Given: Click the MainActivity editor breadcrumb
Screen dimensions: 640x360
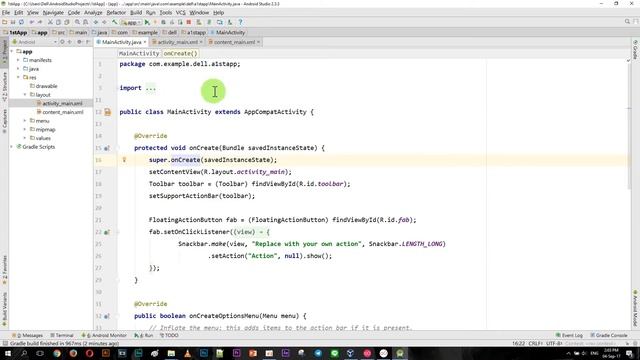Looking at the screenshot, I should coord(139,53).
